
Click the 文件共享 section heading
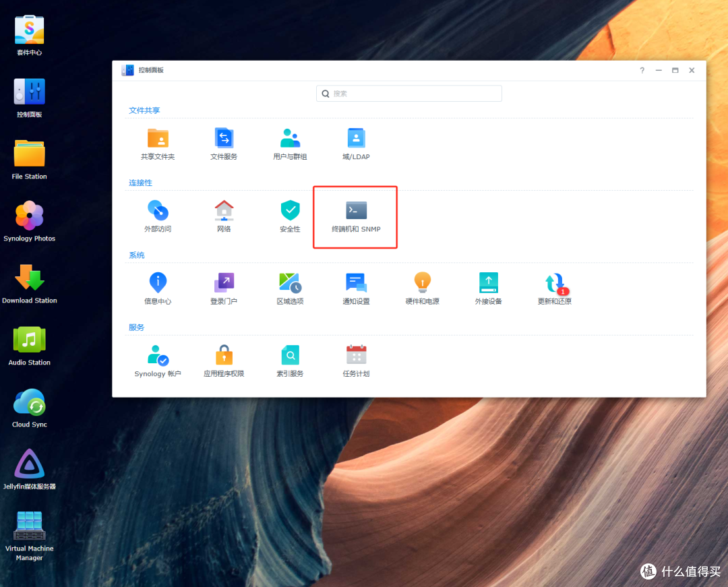click(x=144, y=111)
